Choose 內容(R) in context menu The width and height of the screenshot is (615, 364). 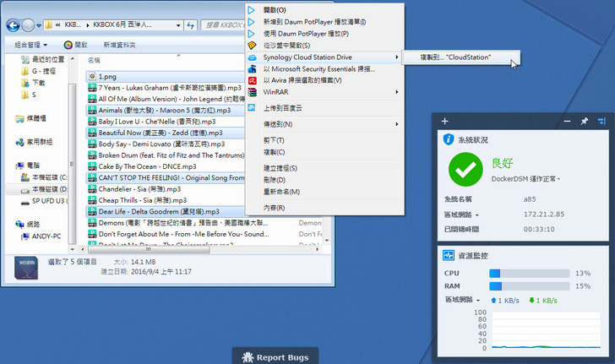(324, 208)
